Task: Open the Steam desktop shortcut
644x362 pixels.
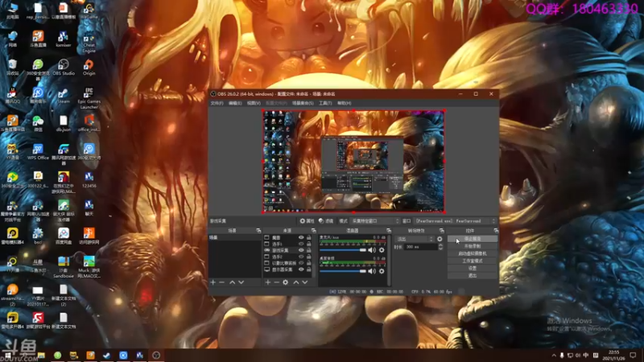Action: 64,96
